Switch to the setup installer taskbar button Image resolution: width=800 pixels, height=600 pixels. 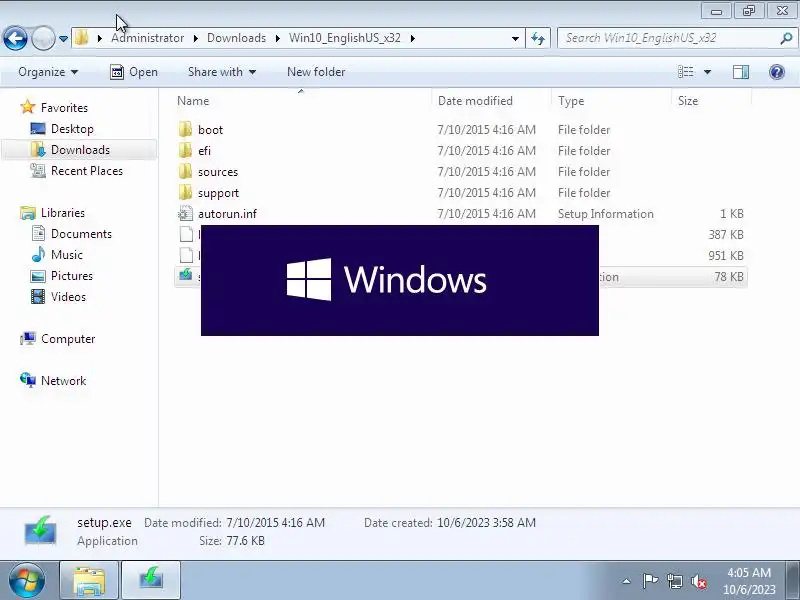tap(151, 581)
